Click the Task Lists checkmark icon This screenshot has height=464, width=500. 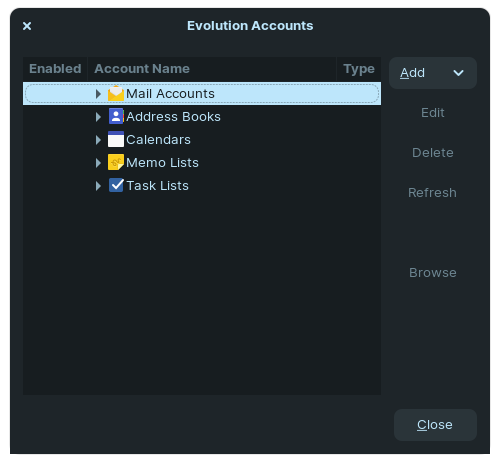click(x=116, y=186)
